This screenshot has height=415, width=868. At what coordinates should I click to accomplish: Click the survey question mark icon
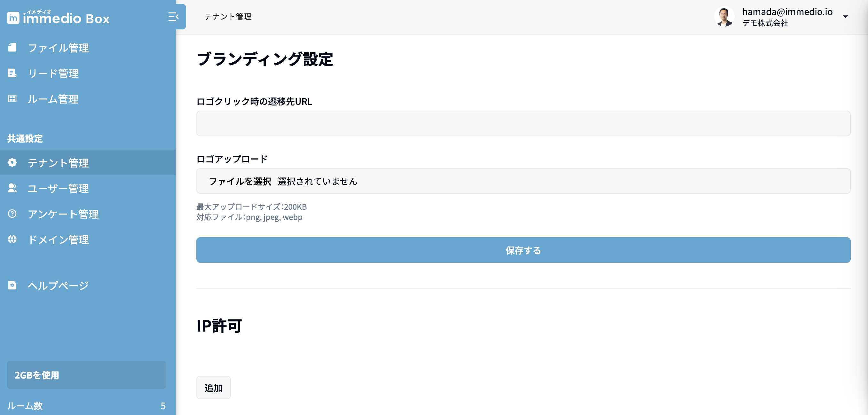click(x=12, y=214)
